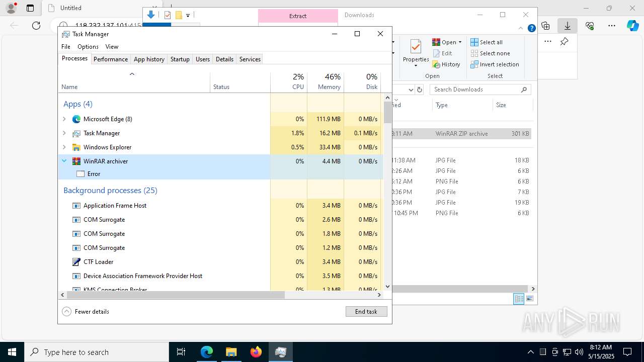
Task: Switch Explorer to details view
Action: tap(519, 299)
